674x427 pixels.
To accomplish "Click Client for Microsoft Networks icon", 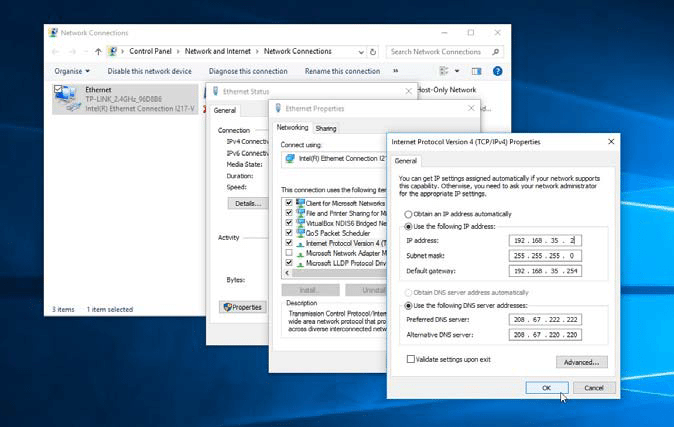I will coord(300,203).
